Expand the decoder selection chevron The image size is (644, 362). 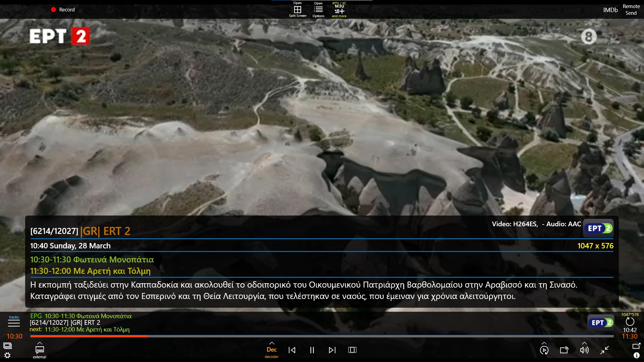(x=272, y=344)
